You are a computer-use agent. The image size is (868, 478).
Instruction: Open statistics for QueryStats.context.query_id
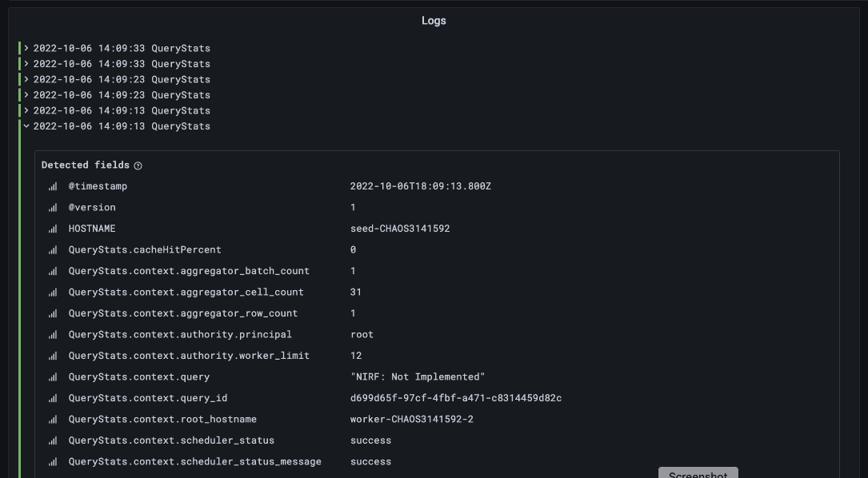click(52, 397)
